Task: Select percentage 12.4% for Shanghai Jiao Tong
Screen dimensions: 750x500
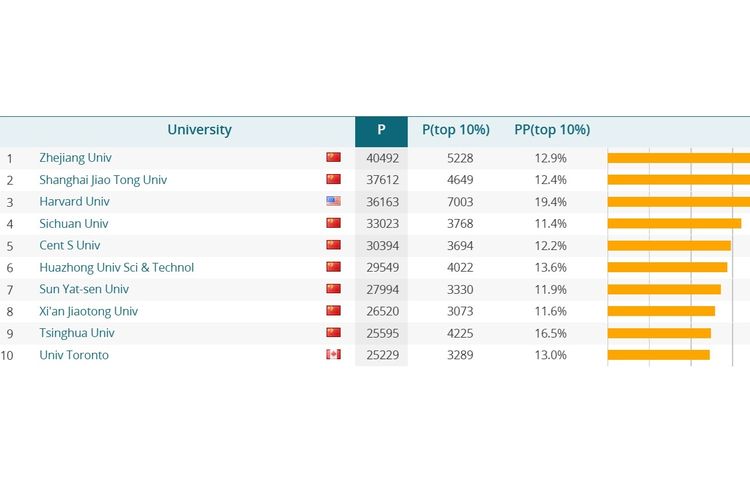Action: [x=551, y=180]
